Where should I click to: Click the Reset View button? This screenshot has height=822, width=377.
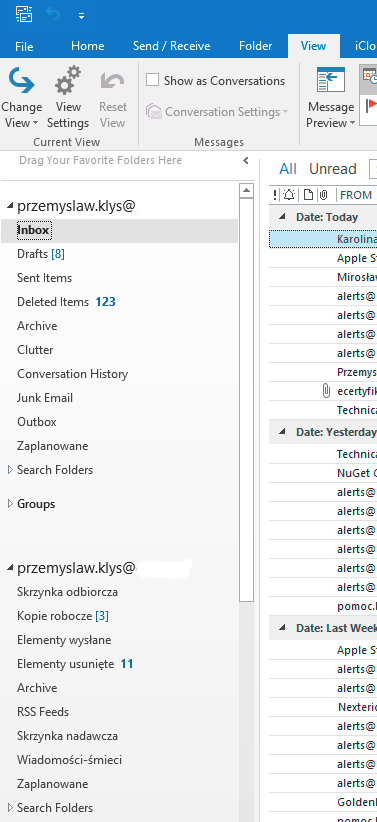point(112,98)
